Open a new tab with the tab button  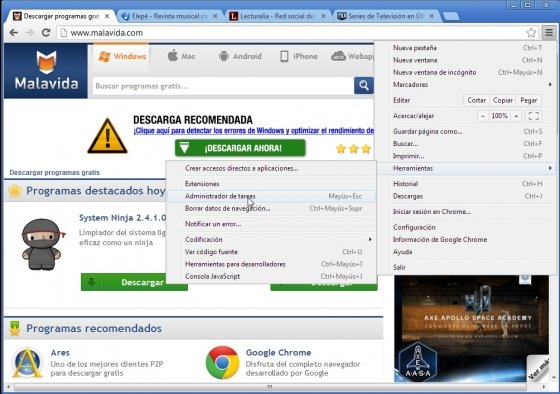click(451, 16)
